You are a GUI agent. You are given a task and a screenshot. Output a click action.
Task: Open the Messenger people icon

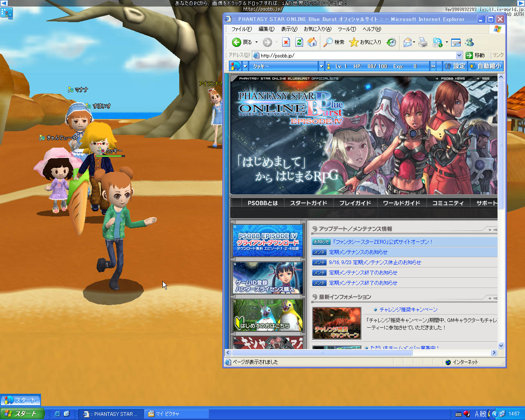[x=470, y=42]
